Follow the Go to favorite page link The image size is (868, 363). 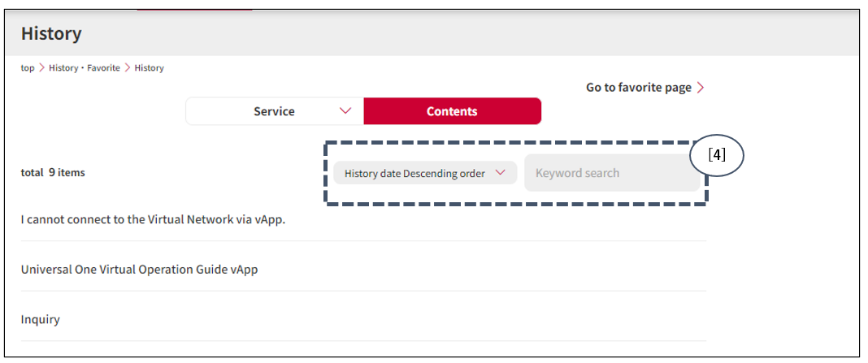pos(639,88)
